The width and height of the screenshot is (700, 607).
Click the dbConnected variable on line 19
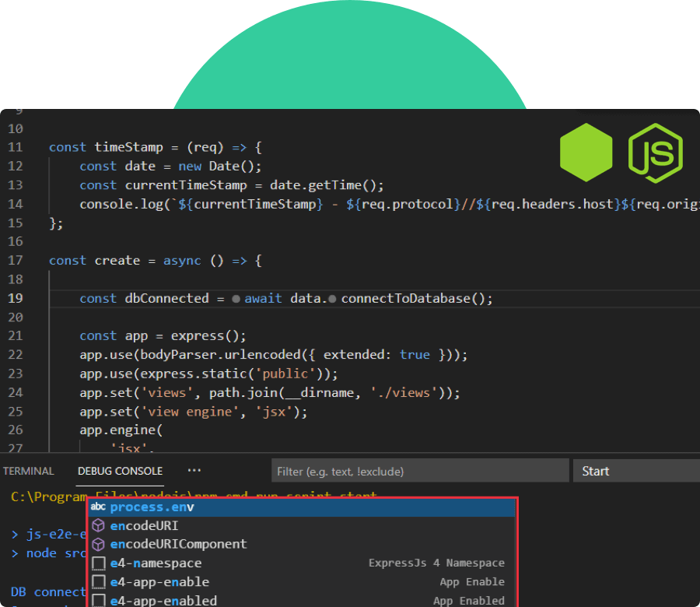coord(167,298)
